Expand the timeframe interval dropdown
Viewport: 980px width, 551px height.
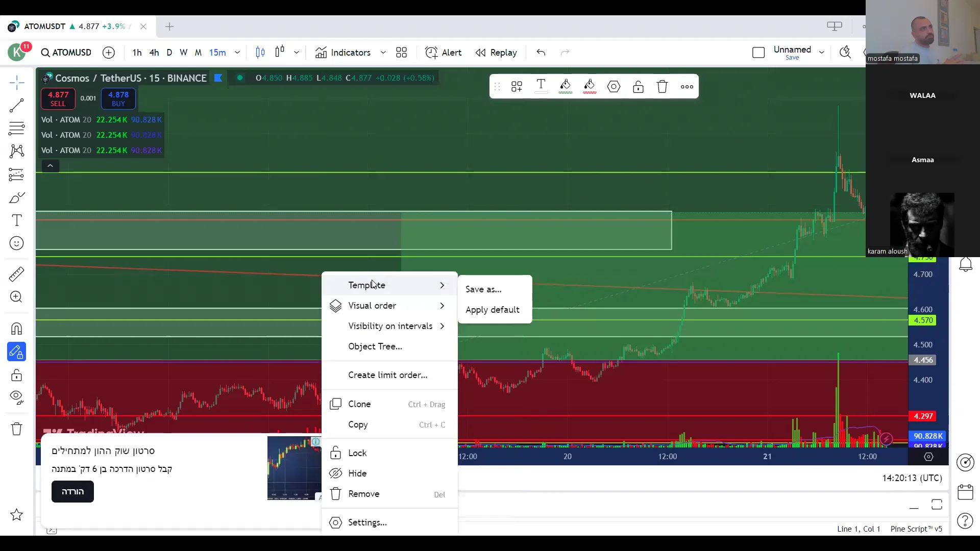(237, 53)
